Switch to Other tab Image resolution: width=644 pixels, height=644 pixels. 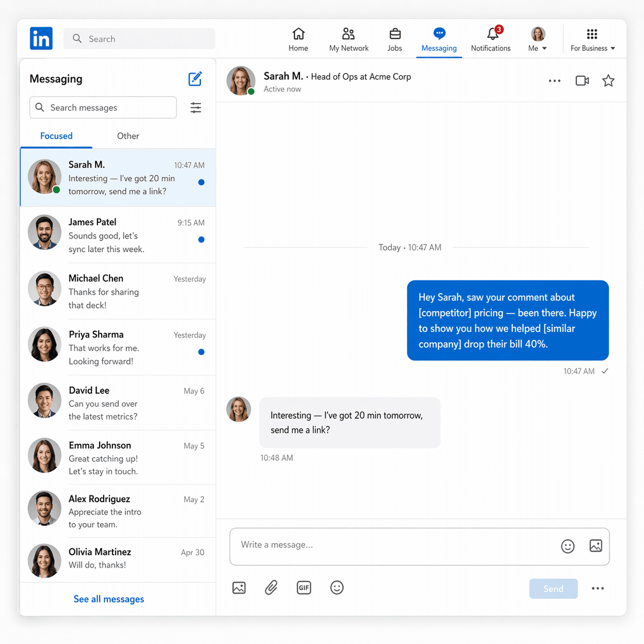128,136
